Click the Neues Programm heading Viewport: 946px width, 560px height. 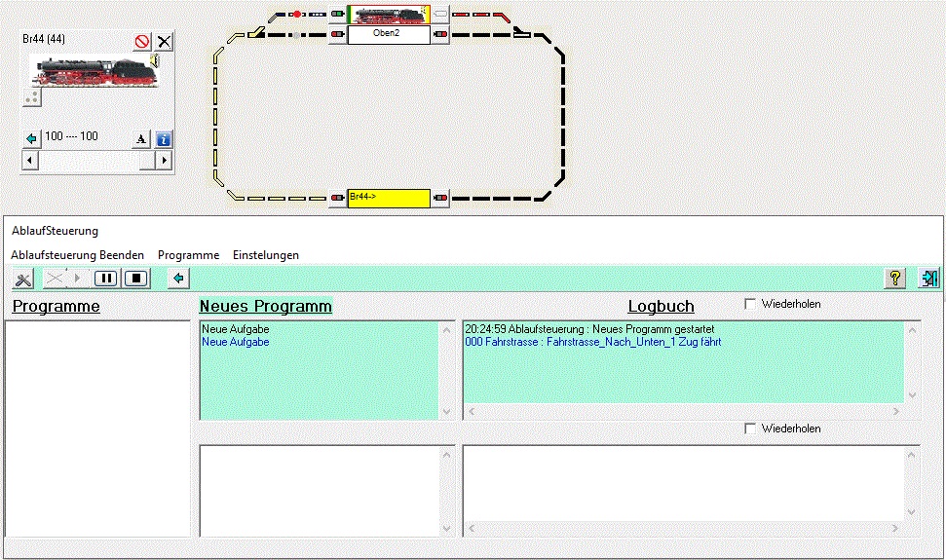(265, 306)
